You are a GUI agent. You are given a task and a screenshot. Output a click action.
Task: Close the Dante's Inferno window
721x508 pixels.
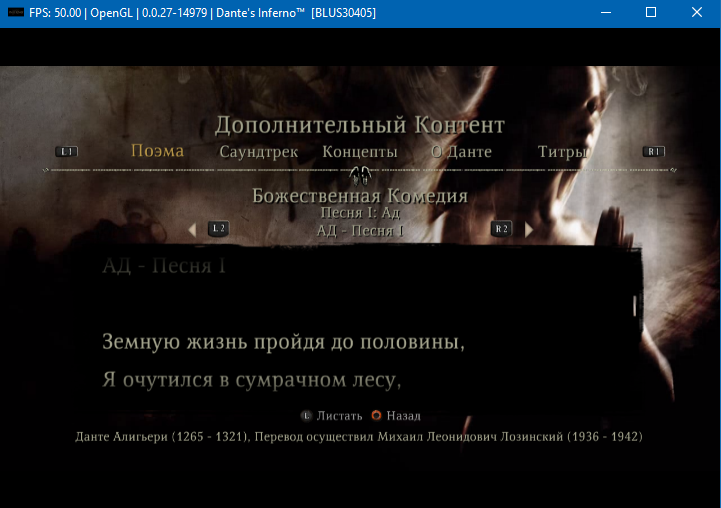697,12
